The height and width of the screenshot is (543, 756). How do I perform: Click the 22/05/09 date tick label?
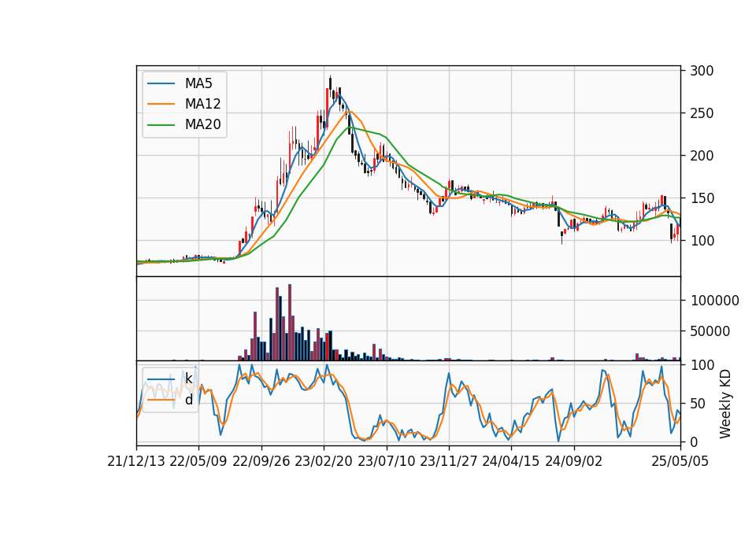(x=198, y=461)
